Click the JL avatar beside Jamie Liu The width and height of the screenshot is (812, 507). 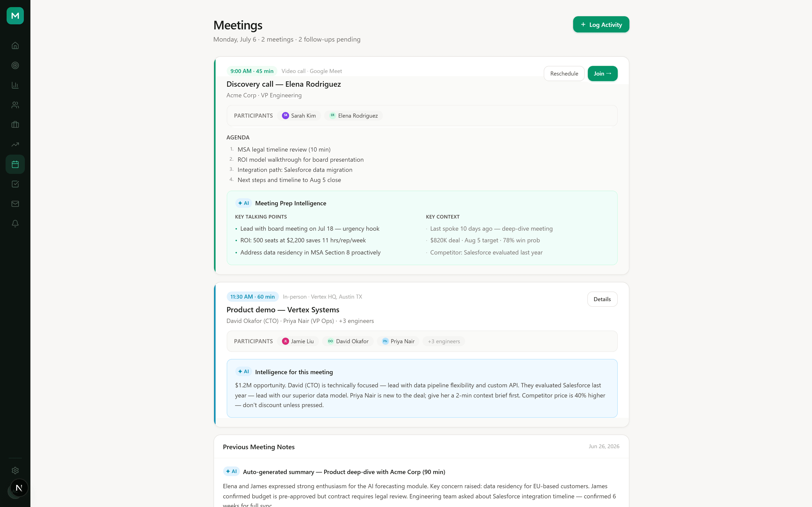286,341
